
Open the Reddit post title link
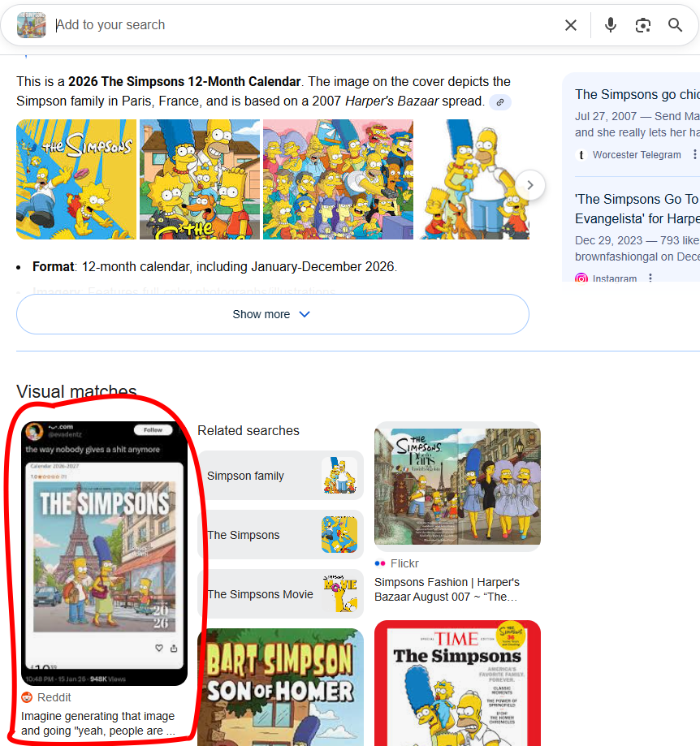[x=98, y=723]
